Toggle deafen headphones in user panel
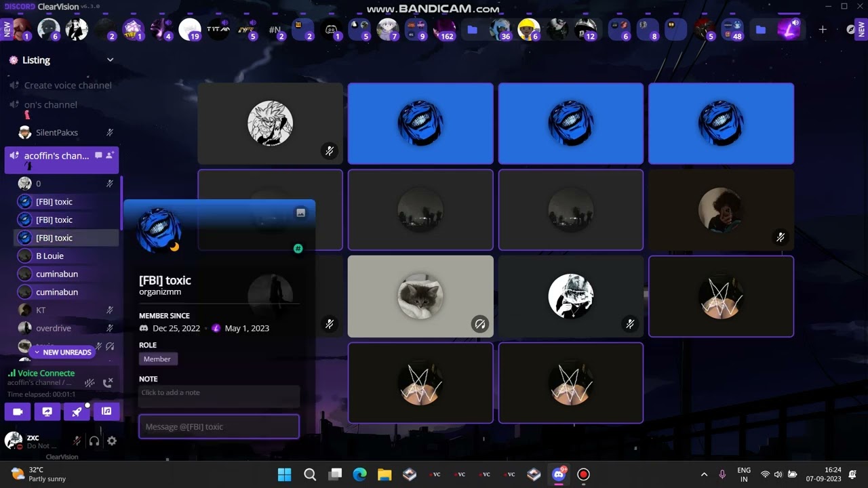The image size is (868, 488). coord(94,441)
